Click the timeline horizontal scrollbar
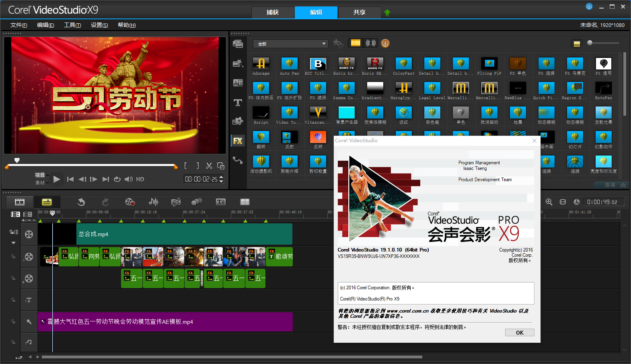 pyautogui.click(x=232, y=357)
